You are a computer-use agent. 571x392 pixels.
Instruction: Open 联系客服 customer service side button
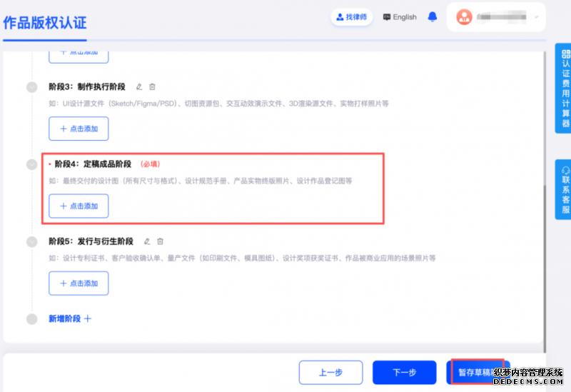565,189
